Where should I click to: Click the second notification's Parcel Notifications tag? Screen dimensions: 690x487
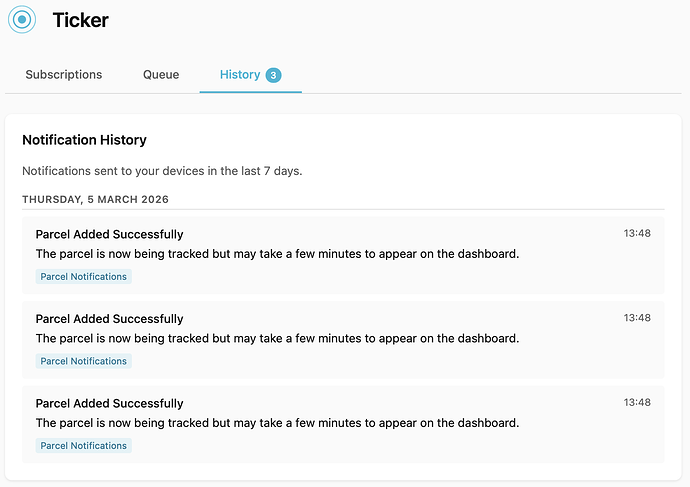tap(84, 361)
